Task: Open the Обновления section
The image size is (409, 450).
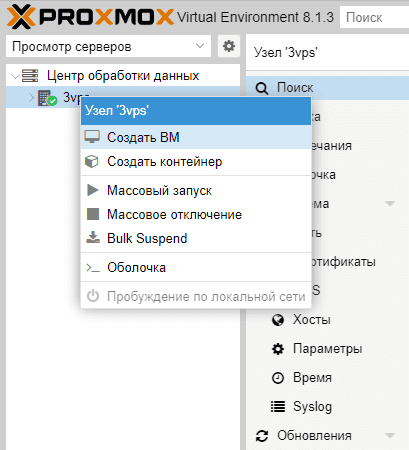Action: coord(328,436)
